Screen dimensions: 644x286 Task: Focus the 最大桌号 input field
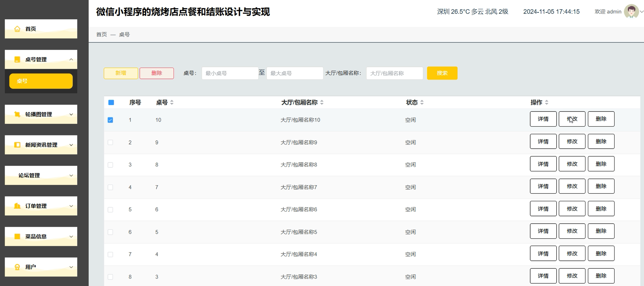coord(295,73)
